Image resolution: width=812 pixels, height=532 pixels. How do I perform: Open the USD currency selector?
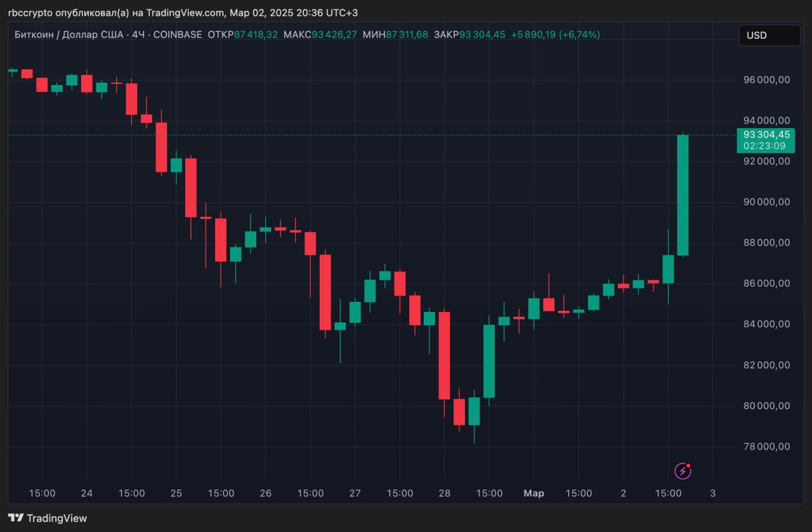(x=769, y=36)
